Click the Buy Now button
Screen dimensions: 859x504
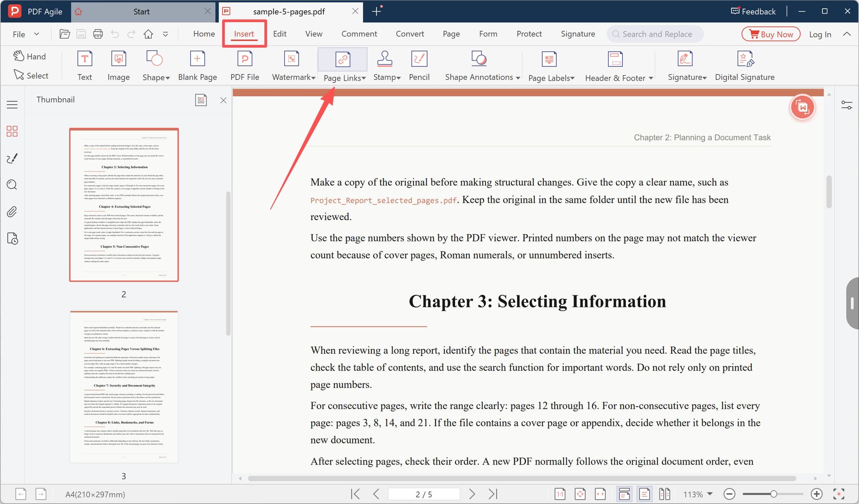coord(771,34)
